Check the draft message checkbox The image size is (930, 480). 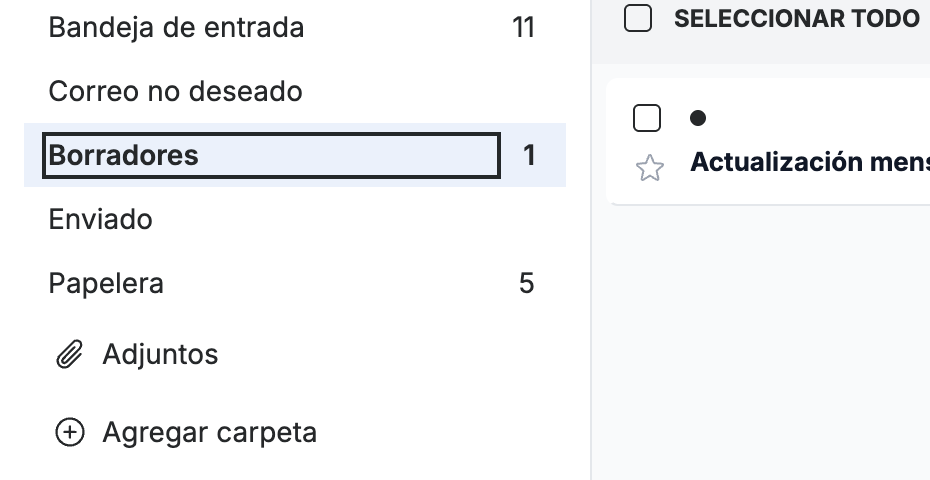pos(647,118)
